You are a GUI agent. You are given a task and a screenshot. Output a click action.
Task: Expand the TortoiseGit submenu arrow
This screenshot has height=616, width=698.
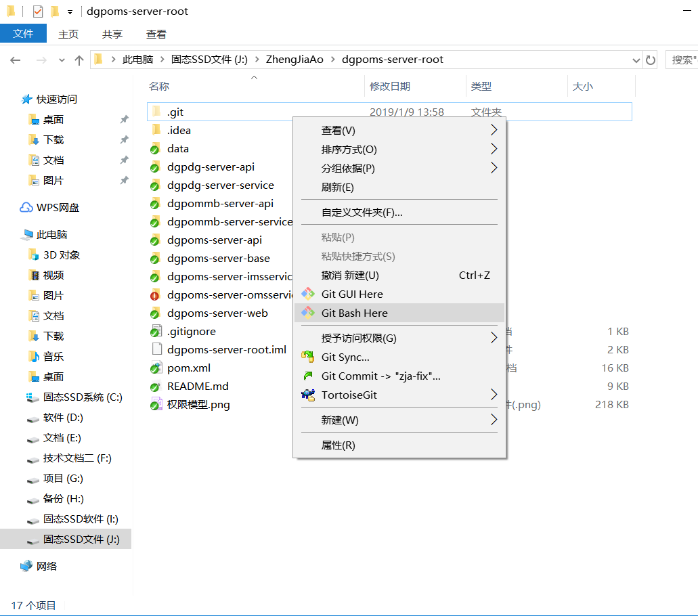[x=494, y=394]
